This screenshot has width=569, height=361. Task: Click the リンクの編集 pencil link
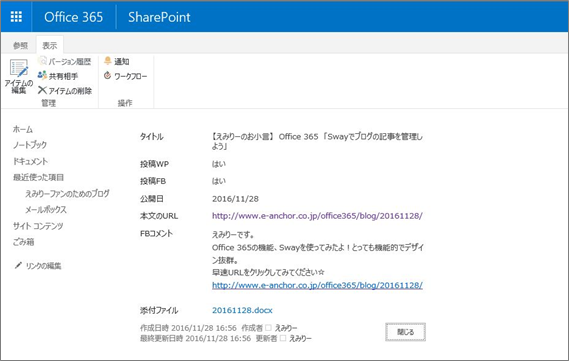(x=38, y=266)
